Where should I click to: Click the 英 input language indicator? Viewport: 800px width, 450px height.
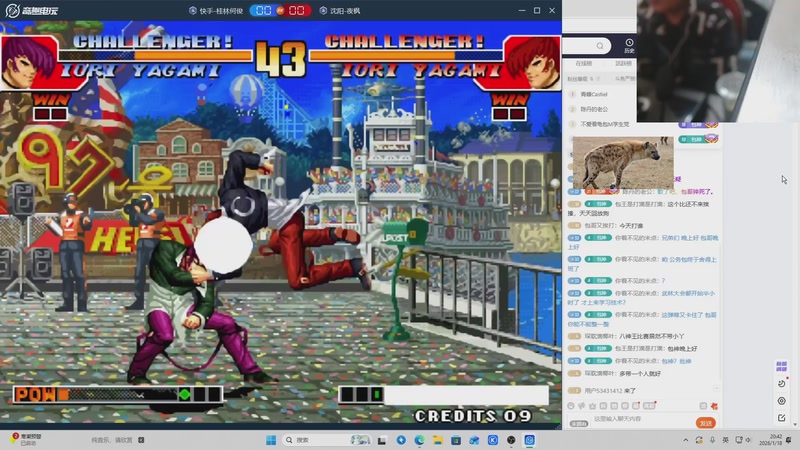coord(725,440)
